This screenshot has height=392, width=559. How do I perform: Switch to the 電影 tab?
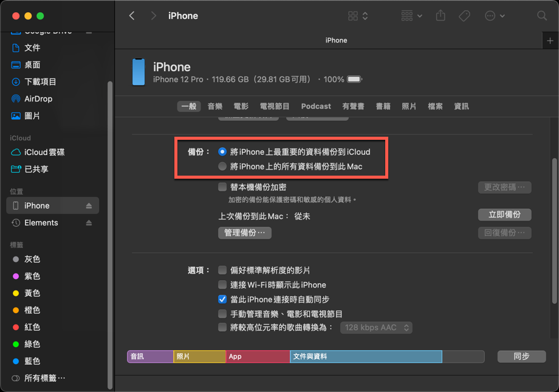[241, 106]
